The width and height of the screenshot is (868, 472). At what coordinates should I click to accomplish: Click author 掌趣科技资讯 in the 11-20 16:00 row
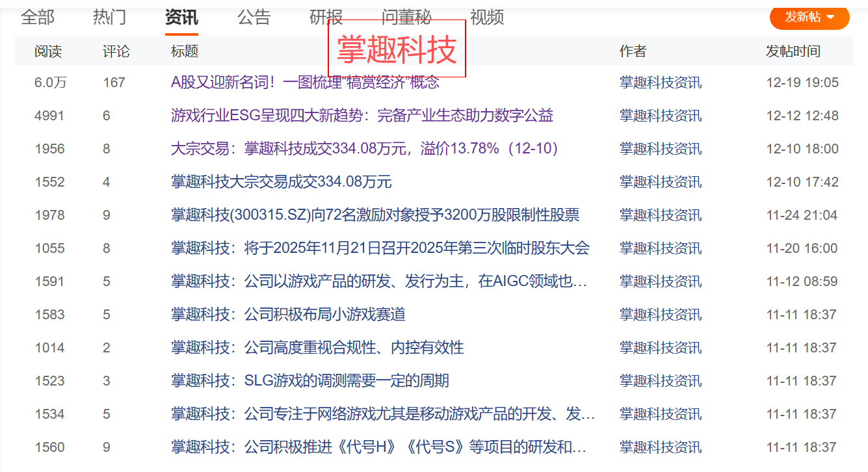pos(661,248)
